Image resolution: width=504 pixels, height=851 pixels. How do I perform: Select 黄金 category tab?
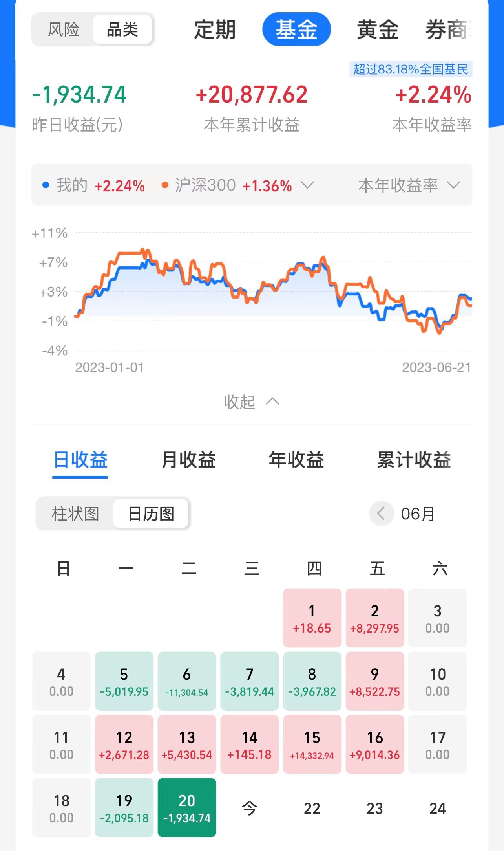pos(377,29)
